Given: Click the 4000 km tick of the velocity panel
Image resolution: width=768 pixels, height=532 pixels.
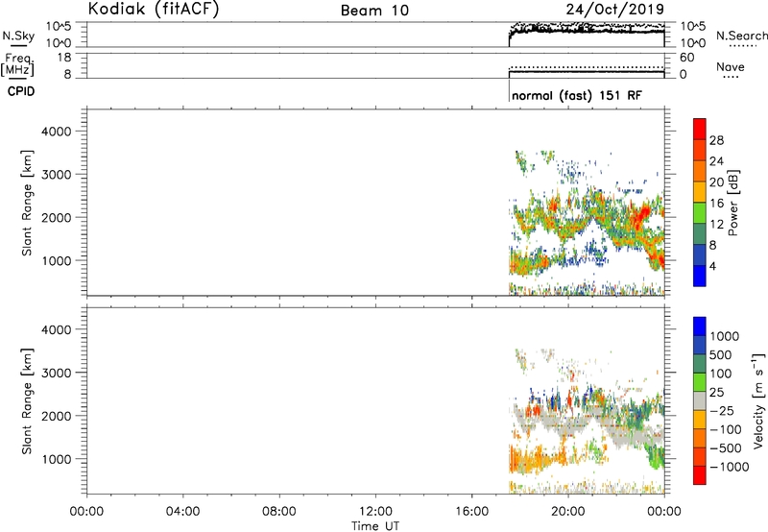Looking at the screenshot, I should point(57,329).
